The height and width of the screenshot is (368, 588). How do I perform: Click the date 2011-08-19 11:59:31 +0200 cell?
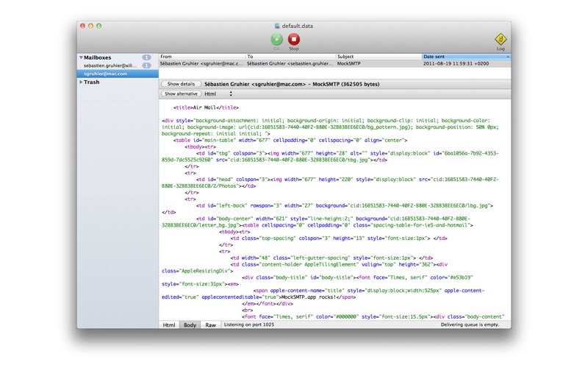(x=456, y=64)
